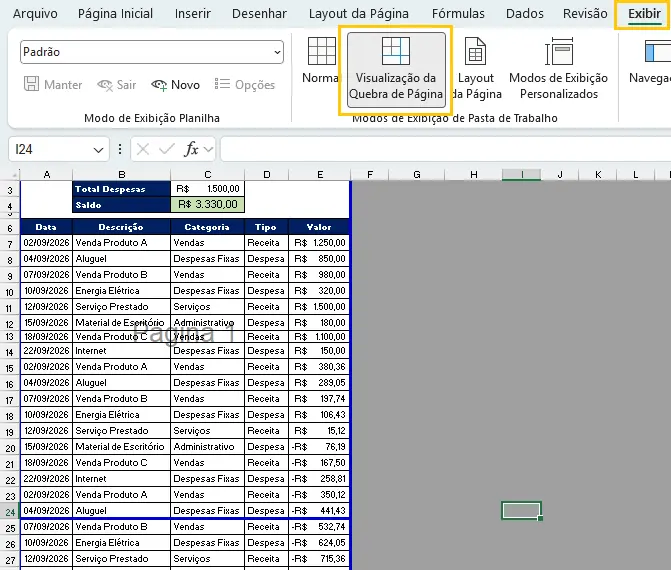Click the Novo sheet view eye icon

click(x=159, y=85)
